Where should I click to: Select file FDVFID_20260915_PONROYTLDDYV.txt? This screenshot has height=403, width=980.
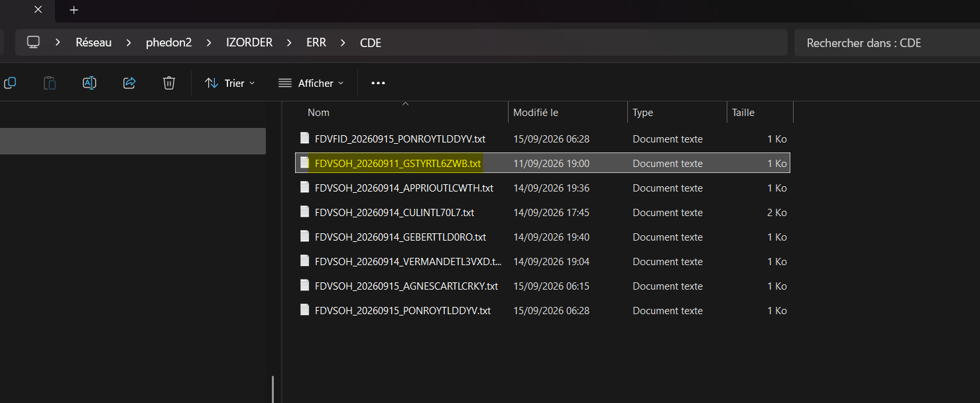[542, 139]
